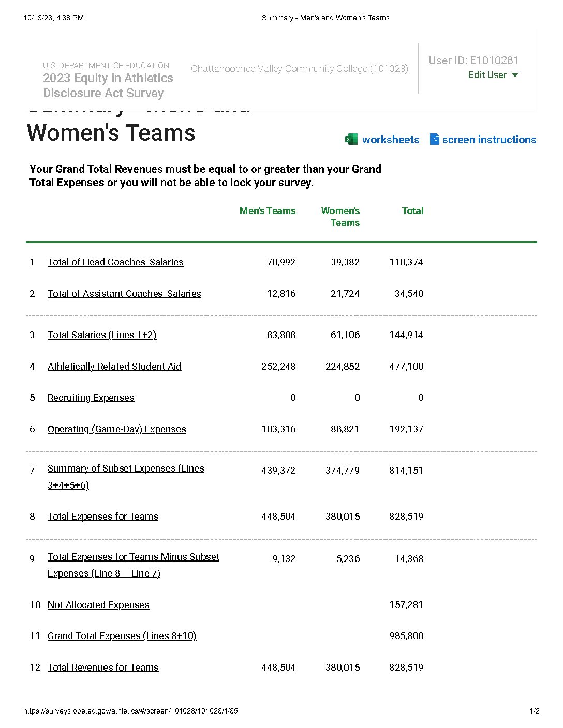Screen dimensions: 563x728
Task: Open Total of Assistant Coaches' Salaries link
Action: [124, 293]
